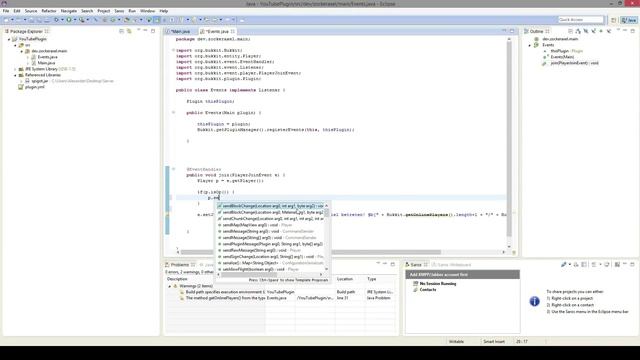Open the Run button dropdown arrow
This screenshot has width=640, height=360.
click(x=74, y=20)
